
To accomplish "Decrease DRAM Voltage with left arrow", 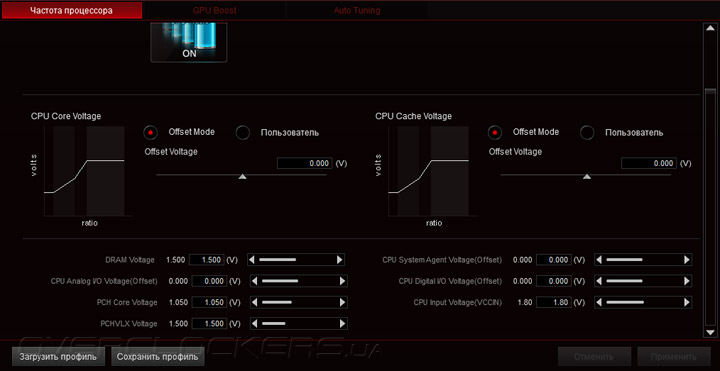I will tap(252, 260).
